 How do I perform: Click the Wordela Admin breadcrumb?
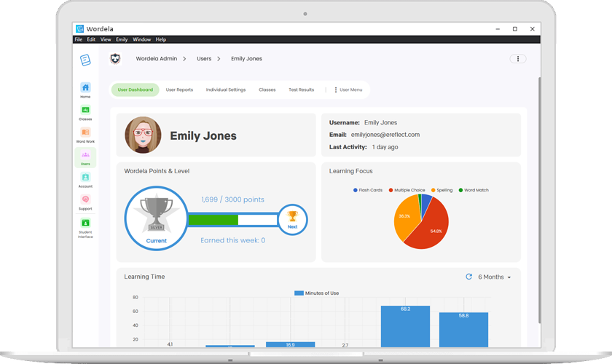[157, 58]
